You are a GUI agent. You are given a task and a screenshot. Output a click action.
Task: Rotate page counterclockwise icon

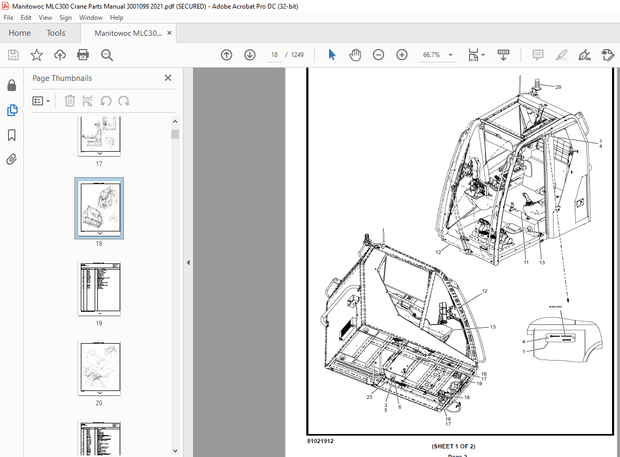coord(106,101)
